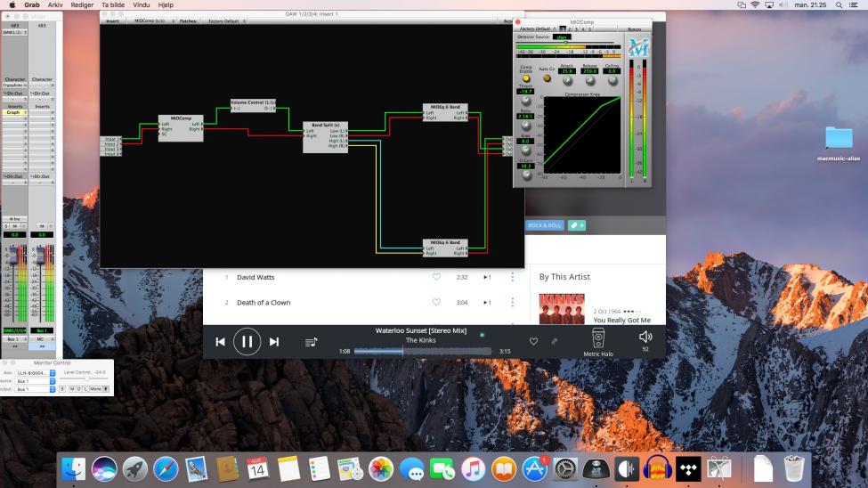Click the Bypass button in MIOComp
The width and height of the screenshot is (868, 488).
click(635, 29)
